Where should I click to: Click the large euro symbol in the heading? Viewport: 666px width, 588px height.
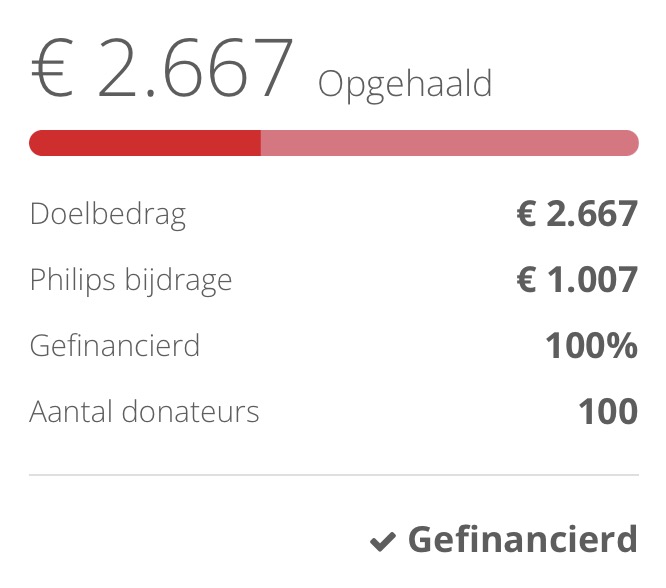pos(53,69)
